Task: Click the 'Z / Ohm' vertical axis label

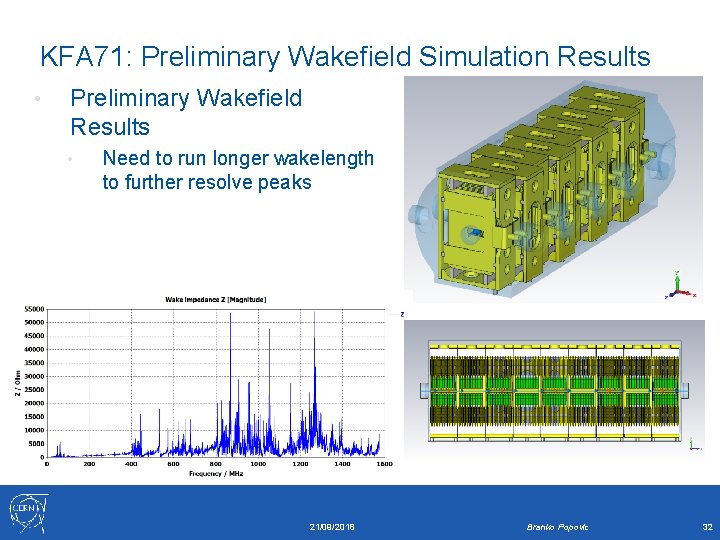Action: (18, 383)
